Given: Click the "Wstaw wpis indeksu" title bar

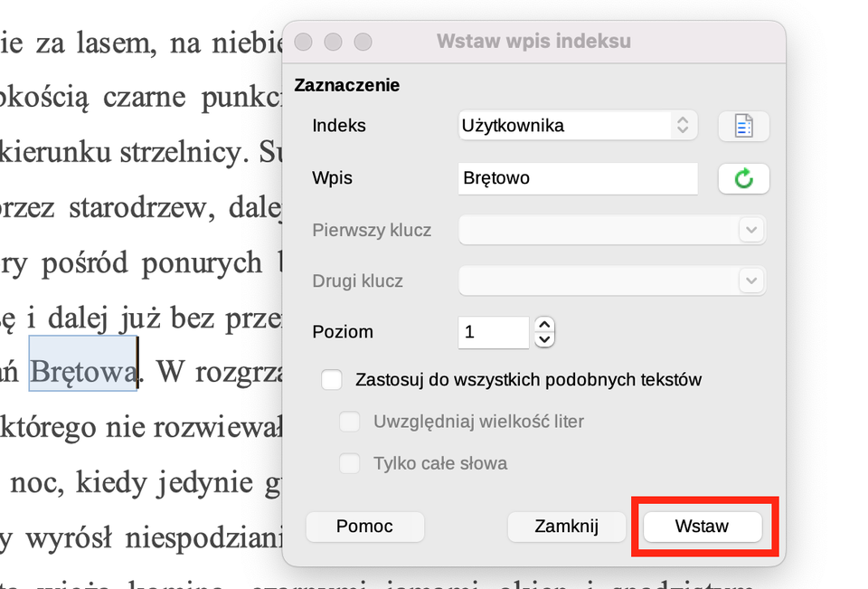Looking at the screenshot, I should [x=533, y=42].
